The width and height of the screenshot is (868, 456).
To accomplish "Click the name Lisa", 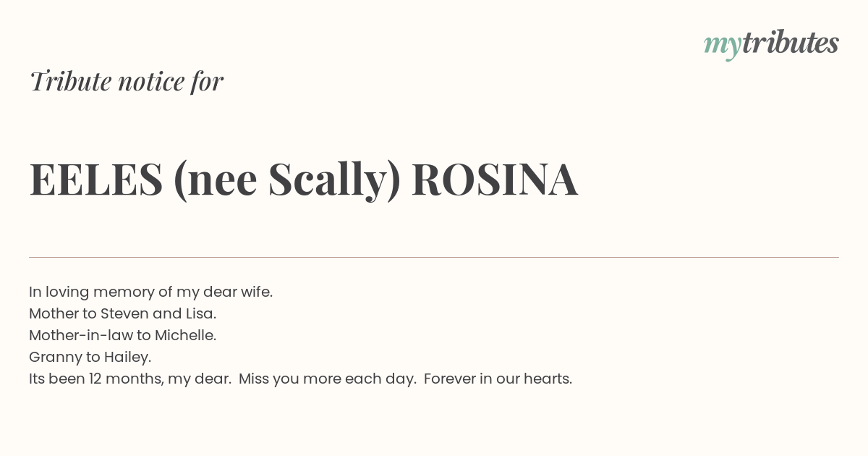I will click(x=199, y=314).
